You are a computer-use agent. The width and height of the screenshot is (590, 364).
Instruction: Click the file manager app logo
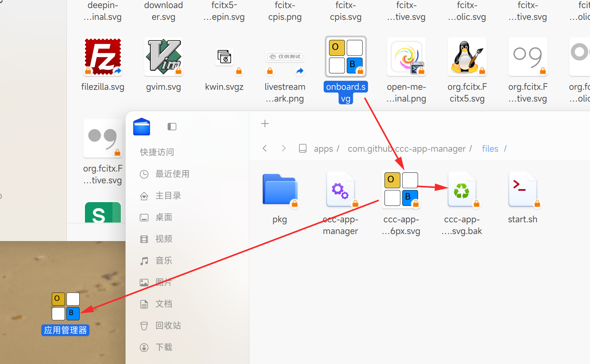[x=142, y=127]
